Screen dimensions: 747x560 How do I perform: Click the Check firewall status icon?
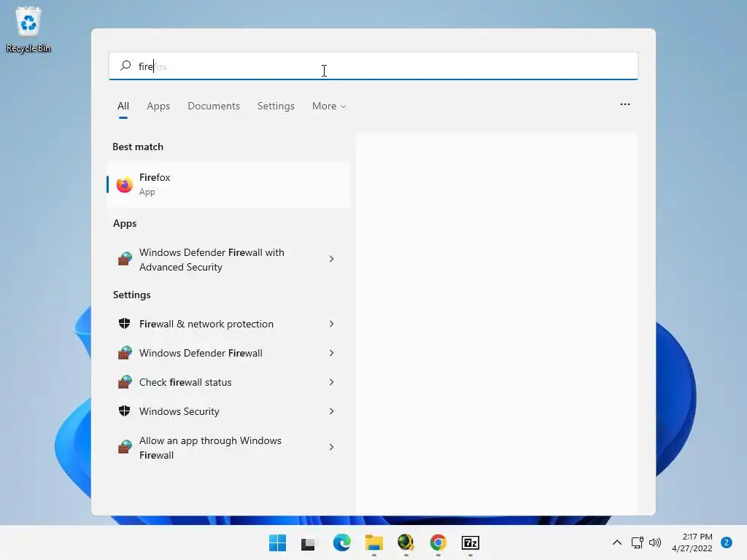[x=125, y=382]
